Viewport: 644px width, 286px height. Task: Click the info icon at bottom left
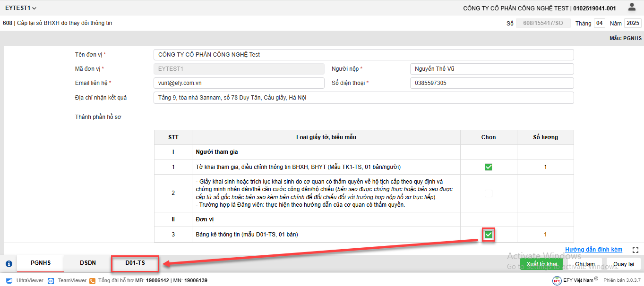[9, 264]
